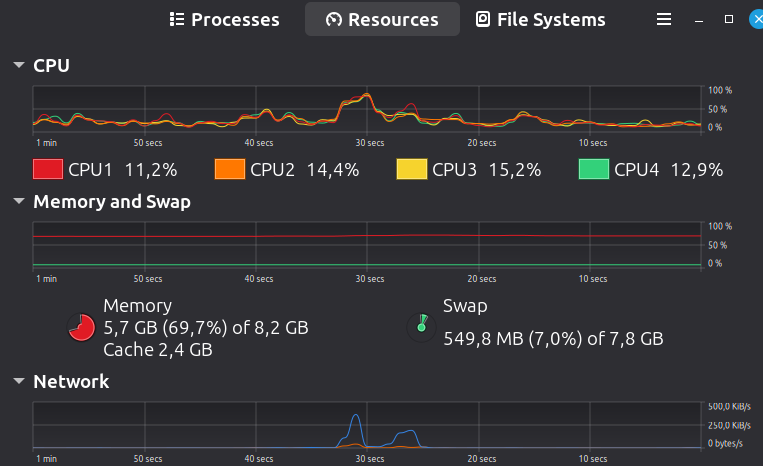Minimize the System Monitor window
This screenshot has height=466, width=763.
point(699,20)
